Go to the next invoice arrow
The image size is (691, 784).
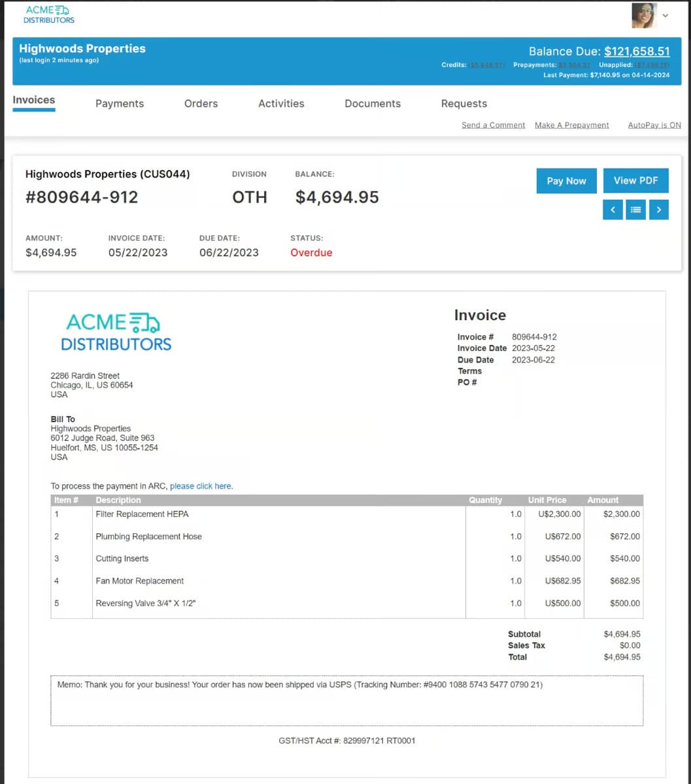tap(659, 210)
